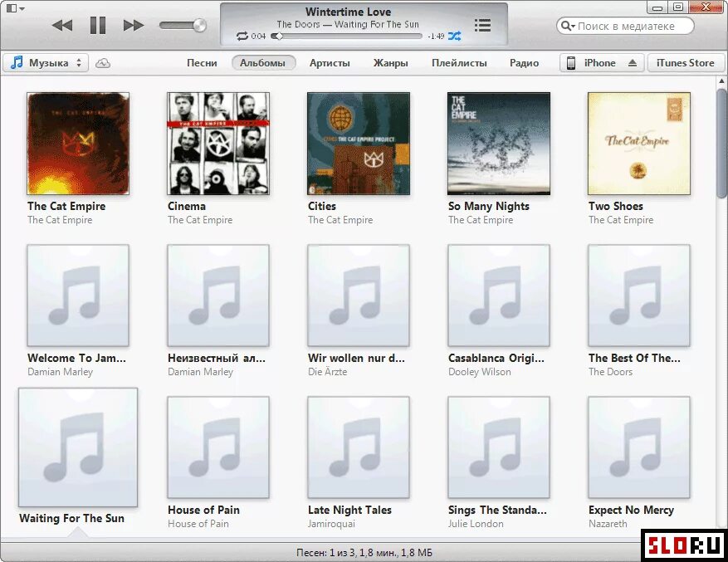Click the iCloud download icon
The width and height of the screenshot is (728, 562).
click(103, 63)
